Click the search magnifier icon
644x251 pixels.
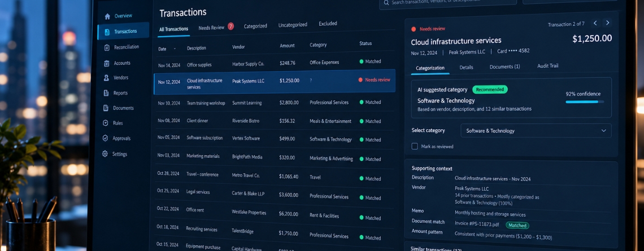tap(386, 2)
